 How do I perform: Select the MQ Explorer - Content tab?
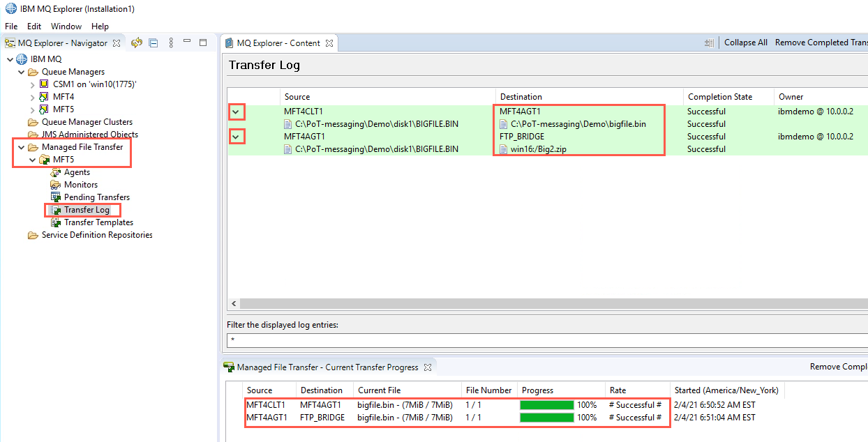278,43
